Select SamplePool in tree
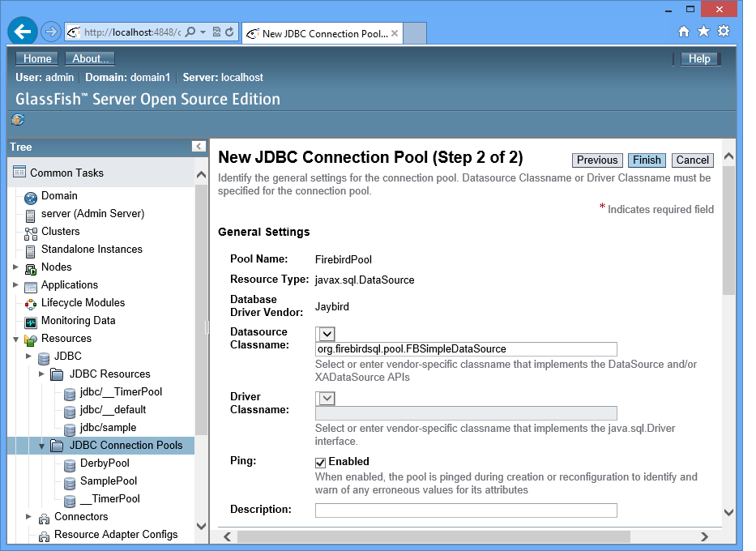The image size is (756, 551). [x=109, y=481]
